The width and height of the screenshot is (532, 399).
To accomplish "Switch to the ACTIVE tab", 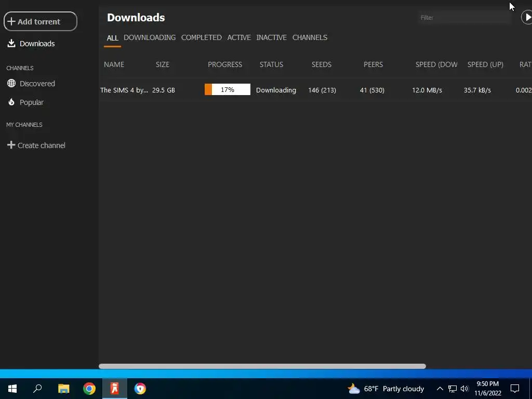I will (239, 37).
